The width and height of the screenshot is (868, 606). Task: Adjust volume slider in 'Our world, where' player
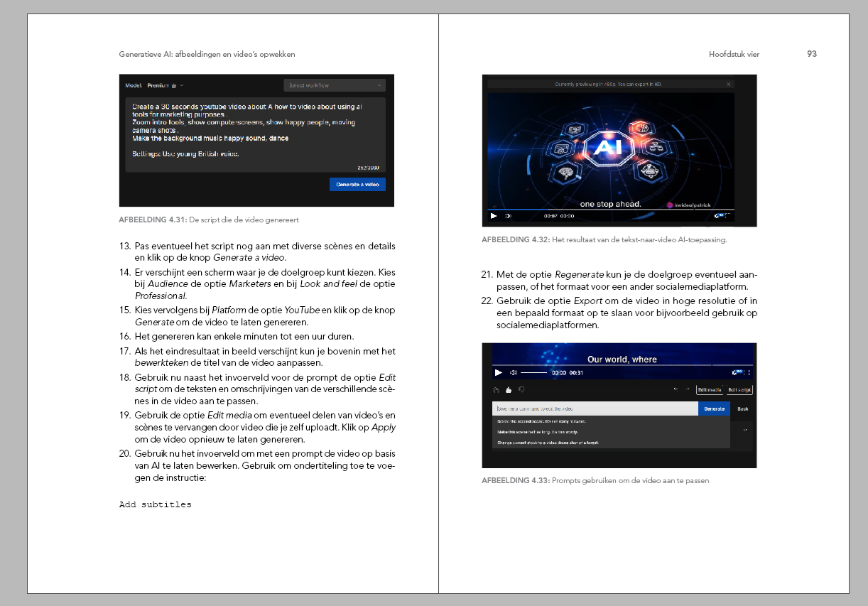coord(533,372)
